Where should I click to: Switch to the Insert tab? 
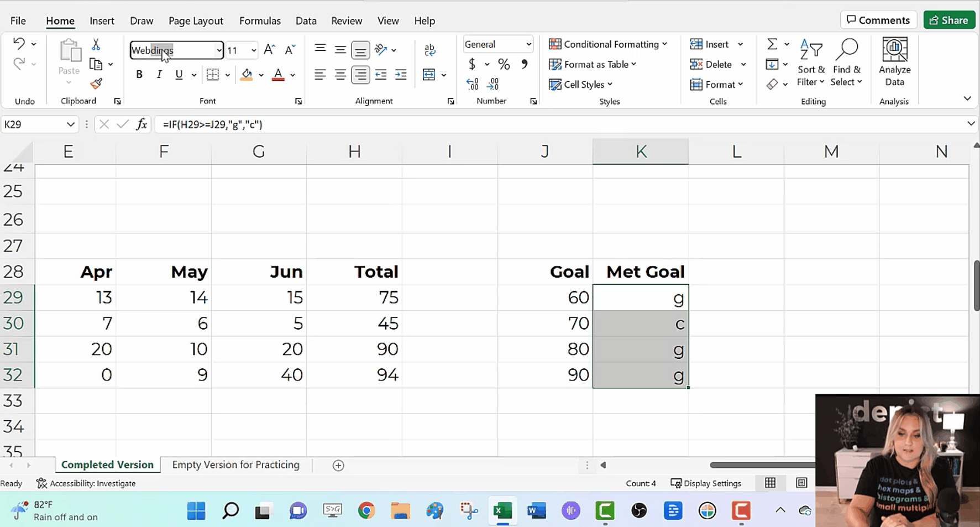102,21
